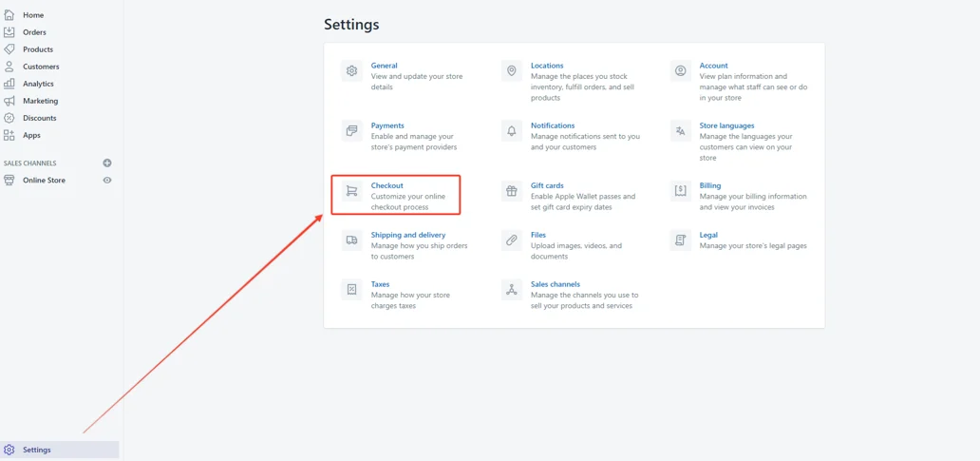View online store via eye icon
980x461 pixels.
[107, 181]
